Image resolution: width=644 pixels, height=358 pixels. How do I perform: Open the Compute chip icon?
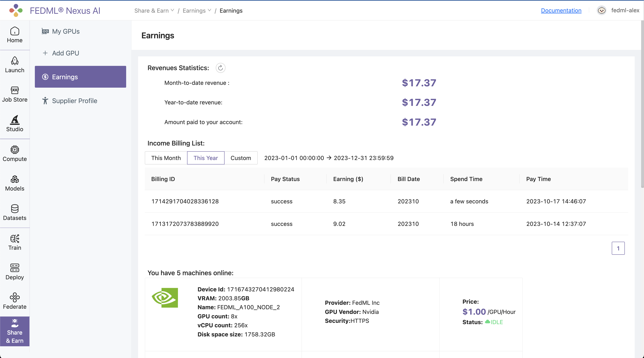tap(15, 150)
